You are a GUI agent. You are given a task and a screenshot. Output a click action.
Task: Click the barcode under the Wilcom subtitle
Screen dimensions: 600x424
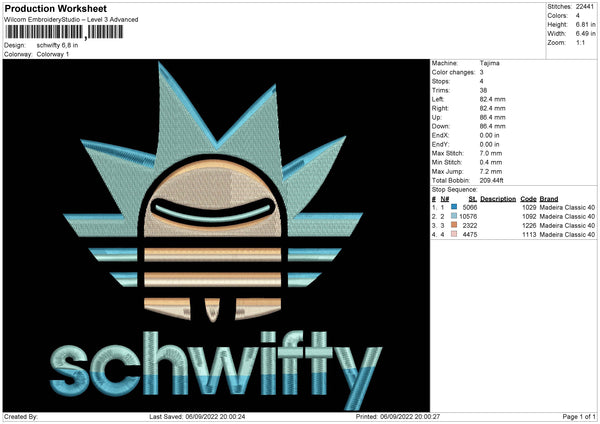click(64, 32)
